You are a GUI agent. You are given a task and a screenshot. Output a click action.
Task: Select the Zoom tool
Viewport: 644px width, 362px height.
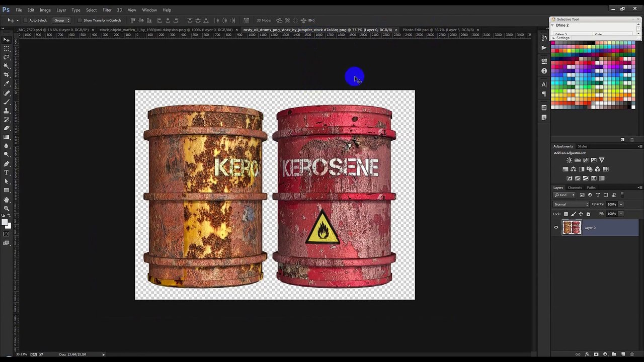pos(7,208)
